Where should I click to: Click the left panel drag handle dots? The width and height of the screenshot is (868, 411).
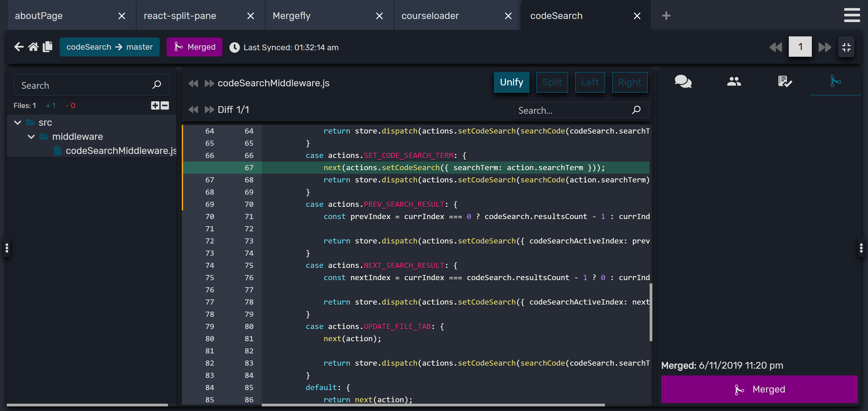[7, 248]
